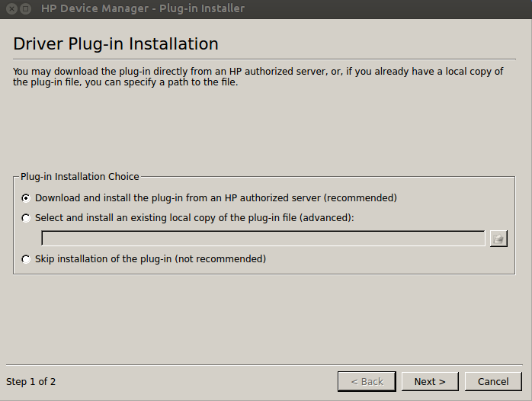This screenshot has width=532, height=401.
Task: Click the greyed-out < Back button
Action: (367, 382)
